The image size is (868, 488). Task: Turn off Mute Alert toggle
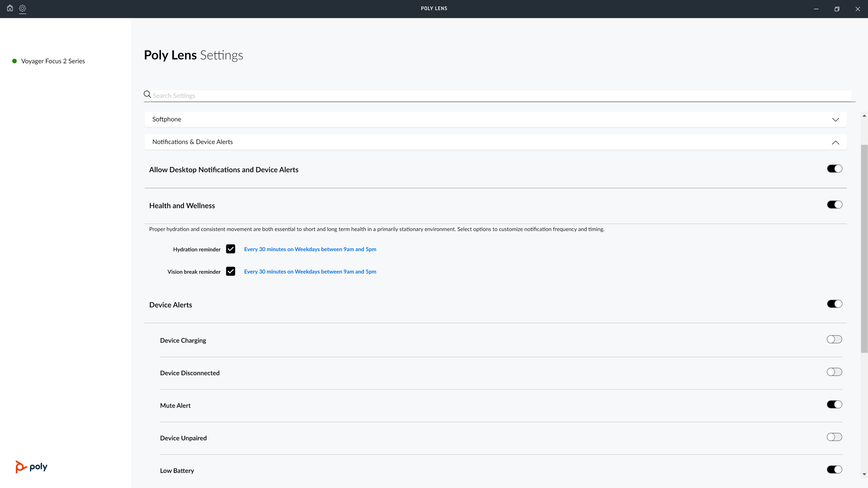pos(834,404)
